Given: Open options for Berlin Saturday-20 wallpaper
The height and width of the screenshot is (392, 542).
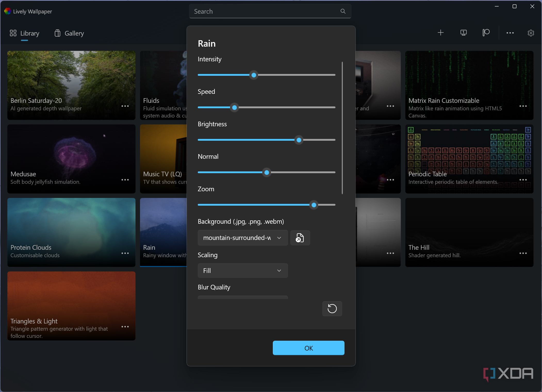Looking at the screenshot, I should (x=125, y=106).
